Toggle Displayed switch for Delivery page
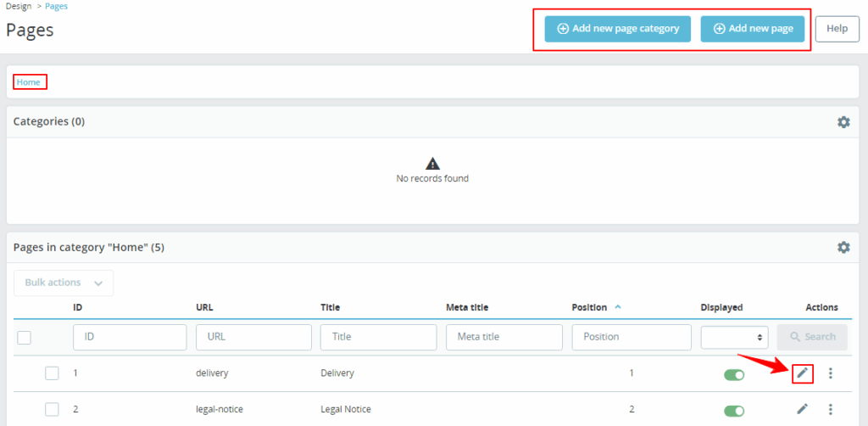868x426 pixels. click(733, 374)
